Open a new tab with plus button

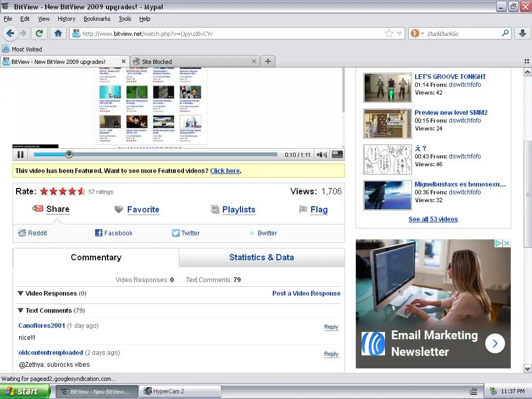(x=268, y=61)
